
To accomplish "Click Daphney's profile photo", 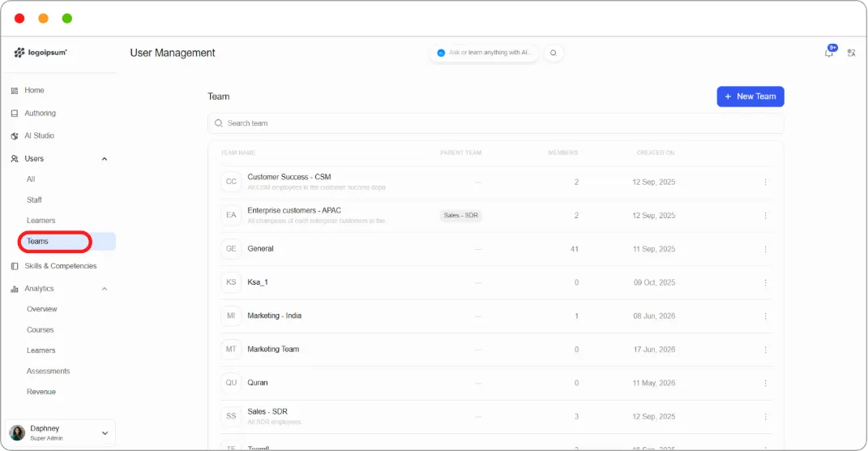I will pyautogui.click(x=17, y=432).
